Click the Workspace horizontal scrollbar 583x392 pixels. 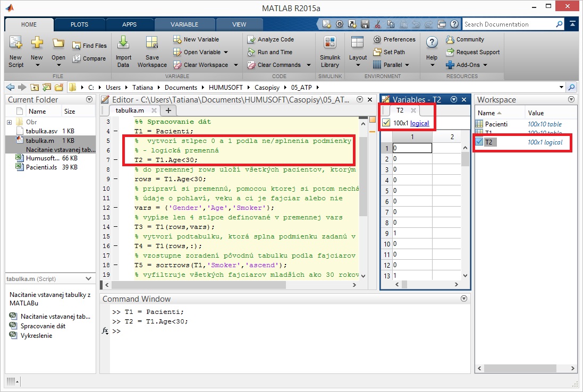[x=520, y=368]
